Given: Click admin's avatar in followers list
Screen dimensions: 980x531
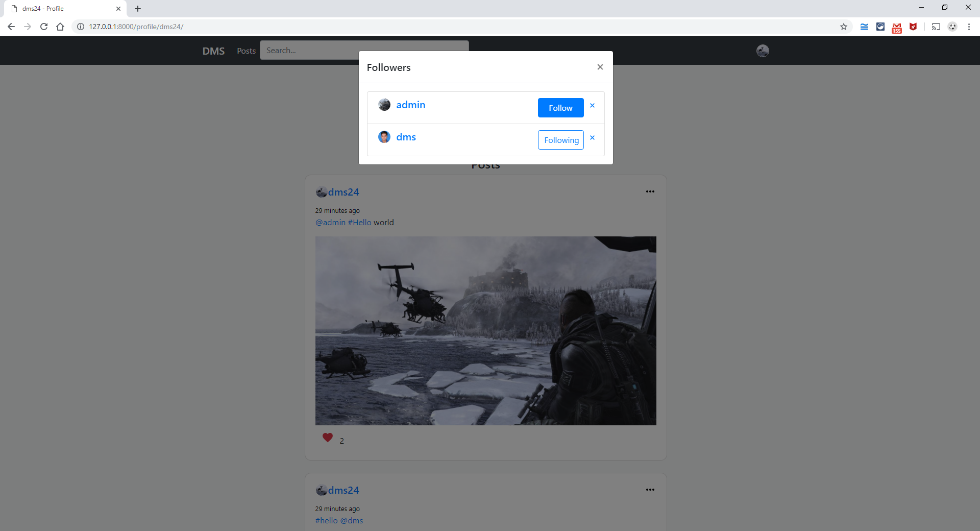Looking at the screenshot, I should tap(384, 105).
